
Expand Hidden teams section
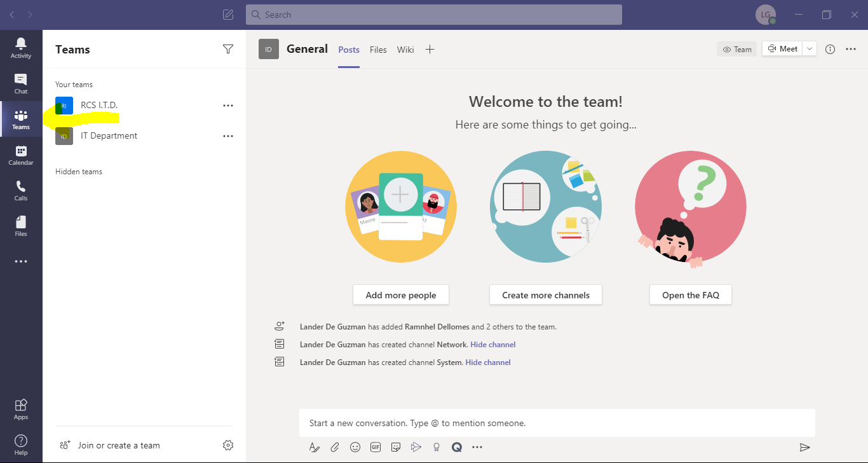[x=79, y=172]
